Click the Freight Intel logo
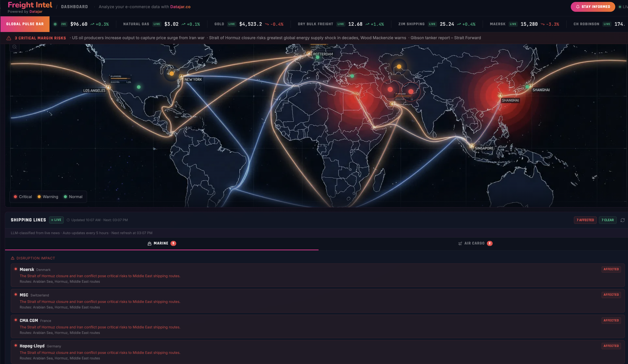 click(30, 5)
